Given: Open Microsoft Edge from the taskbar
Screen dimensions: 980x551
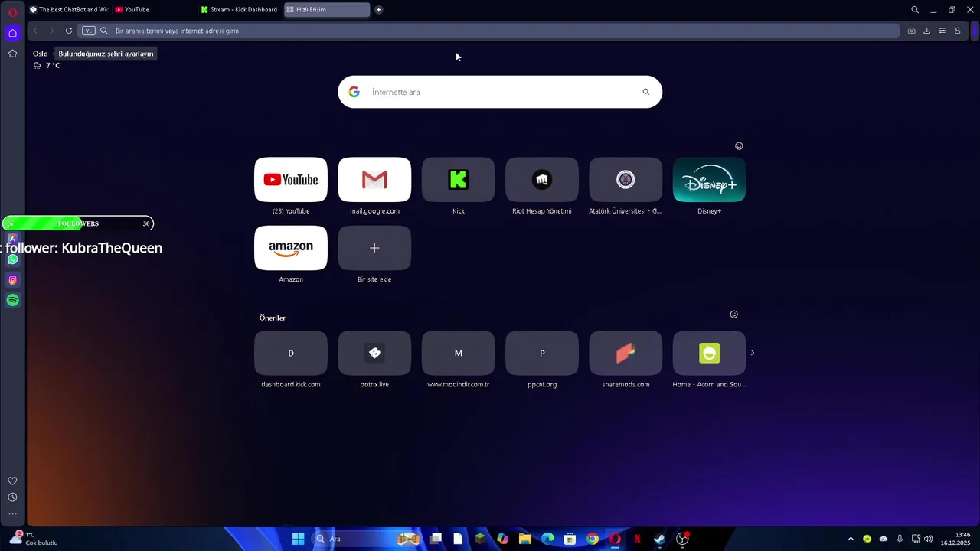Looking at the screenshot, I should (547, 539).
